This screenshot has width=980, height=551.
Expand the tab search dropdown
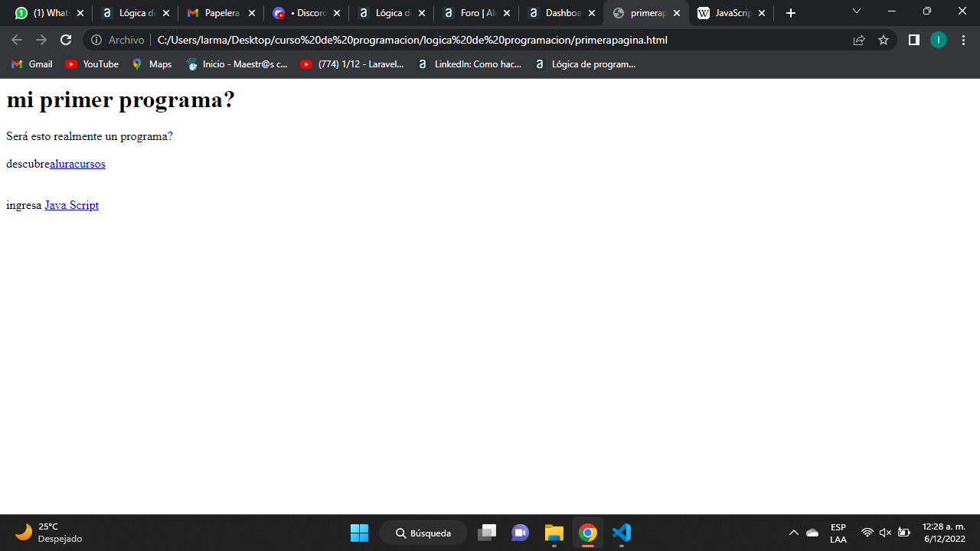pyautogui.click(x=857, y=11)
